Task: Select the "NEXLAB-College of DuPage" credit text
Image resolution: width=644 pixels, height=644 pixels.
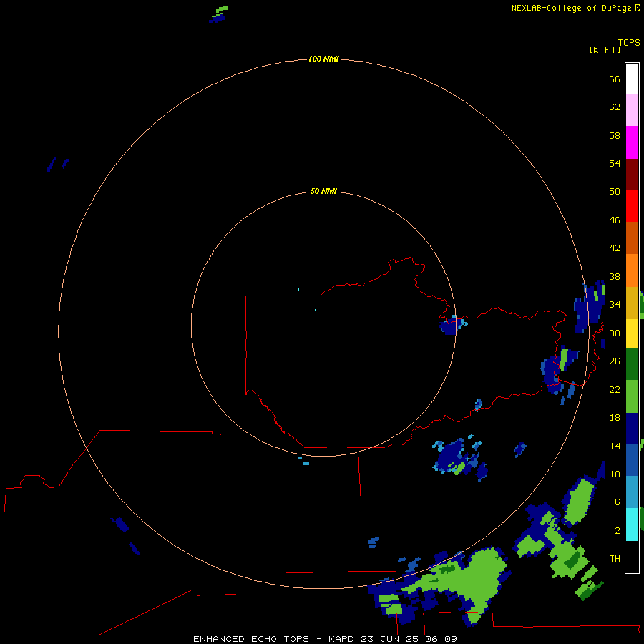Action: (571, 8)
